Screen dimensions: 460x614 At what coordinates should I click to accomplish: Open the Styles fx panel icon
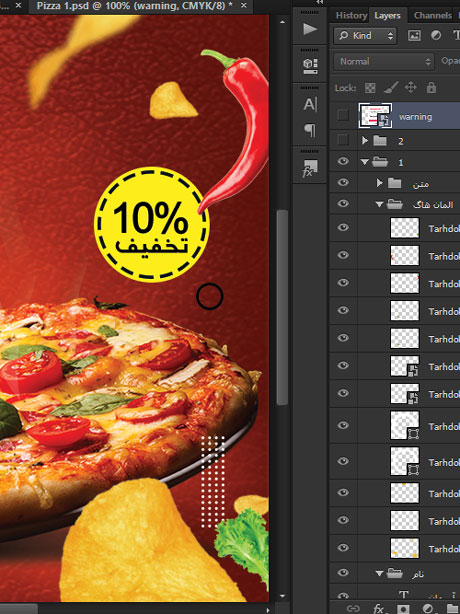(310, 168)
